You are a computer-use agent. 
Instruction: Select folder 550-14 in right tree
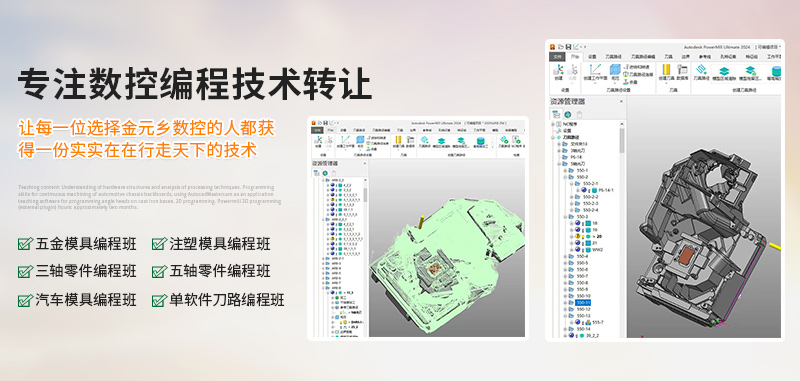click(584, 329)
